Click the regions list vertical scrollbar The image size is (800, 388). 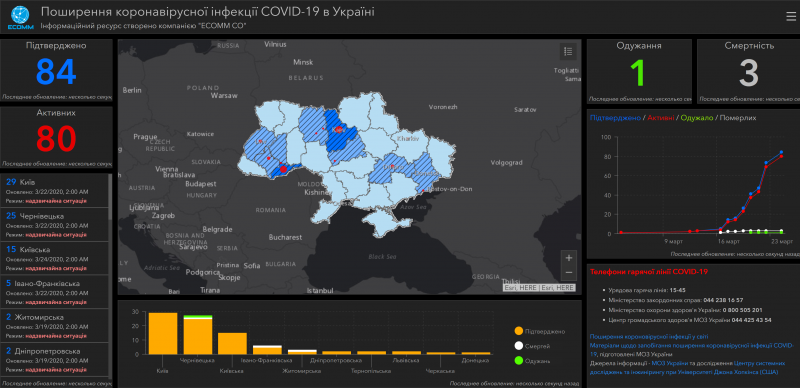point(110,197)
